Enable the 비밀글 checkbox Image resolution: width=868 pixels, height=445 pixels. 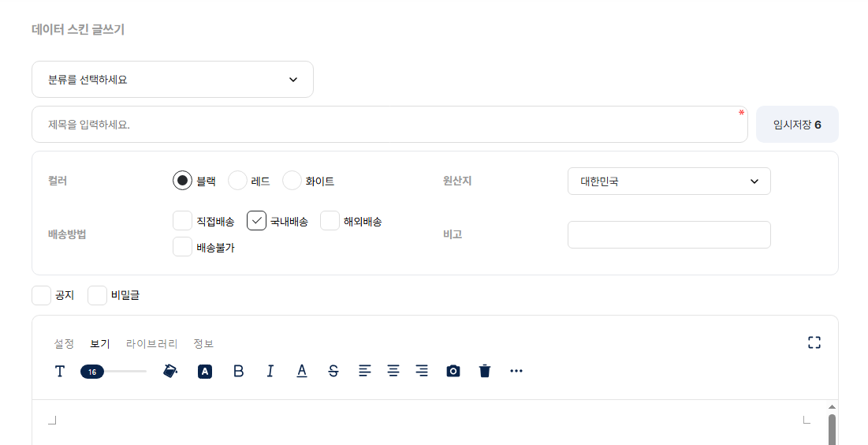pos(98,296)
